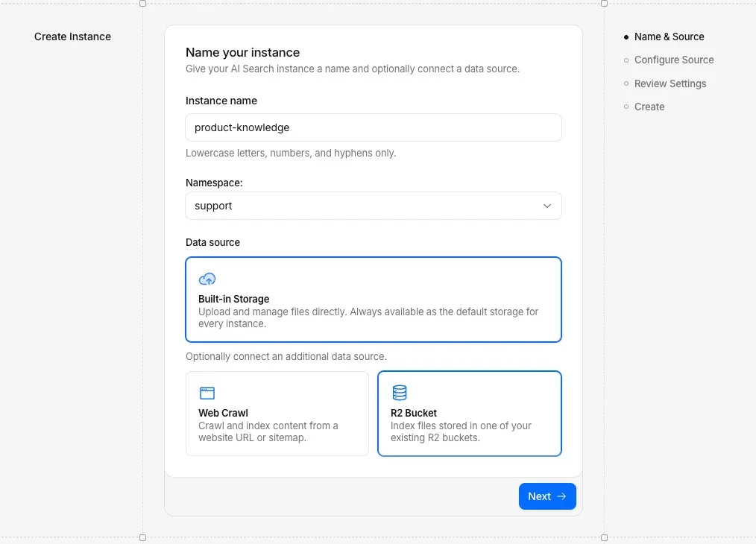Select the Built-in Storage cloud upload icon
Image resolution: width=756 pixels, height=544 pixels.
point(207,279)
